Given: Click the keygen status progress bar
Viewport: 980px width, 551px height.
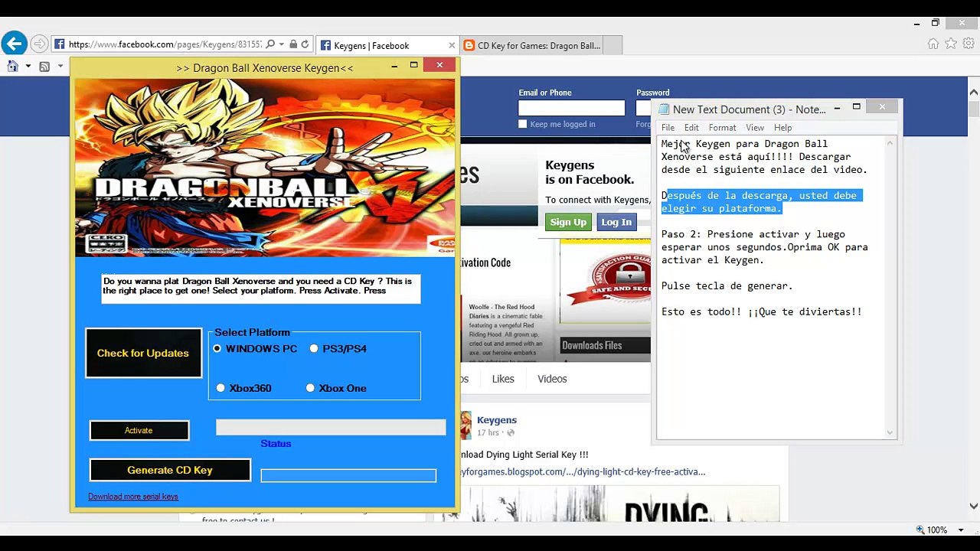Looking at the screenshot, I should coord(331,427).
